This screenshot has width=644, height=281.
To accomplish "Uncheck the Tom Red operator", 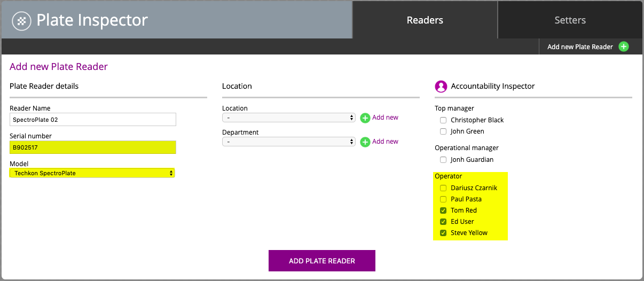I will (x=443, y=210).
